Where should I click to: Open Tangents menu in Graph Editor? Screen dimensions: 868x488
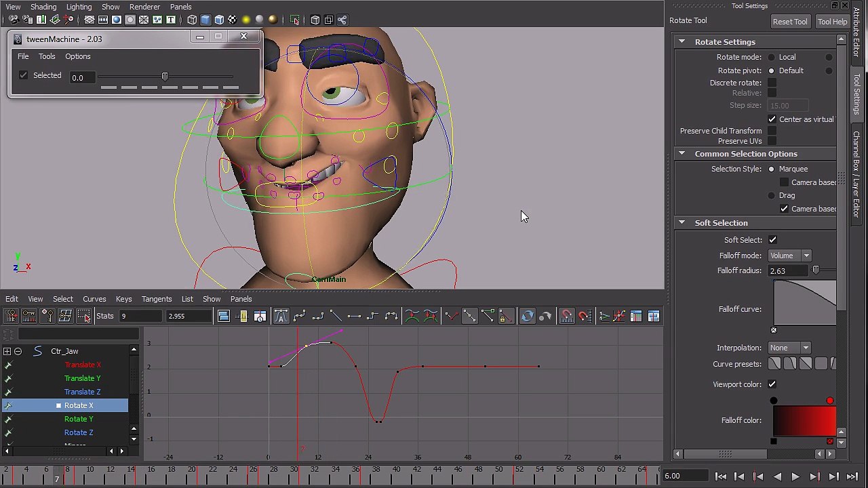[x=157, y=299]
